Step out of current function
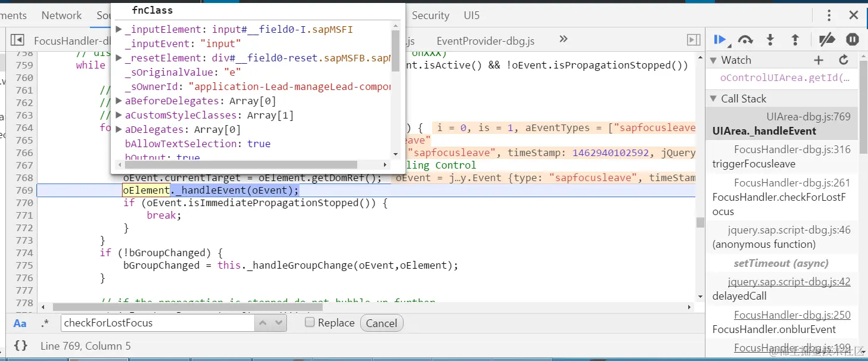868x361 pixels. (795, 40)
